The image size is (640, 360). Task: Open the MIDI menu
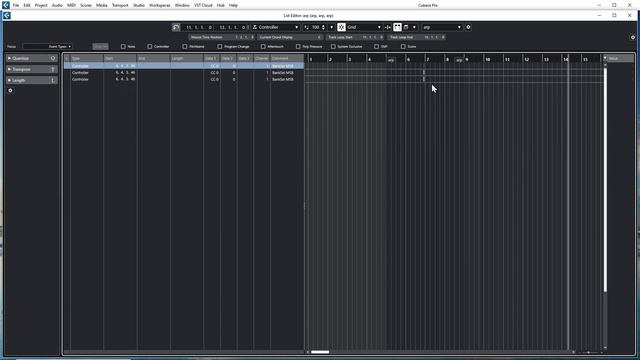tap(71, 5)
